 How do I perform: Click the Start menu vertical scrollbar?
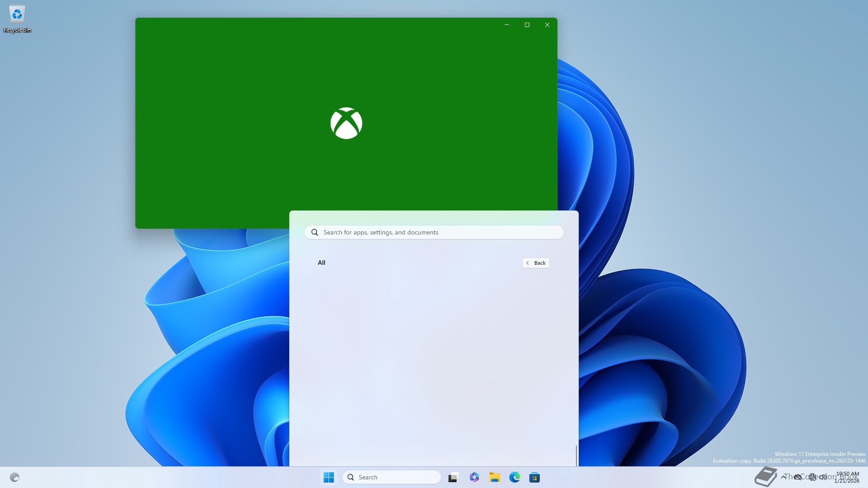[x=576, y=455]
